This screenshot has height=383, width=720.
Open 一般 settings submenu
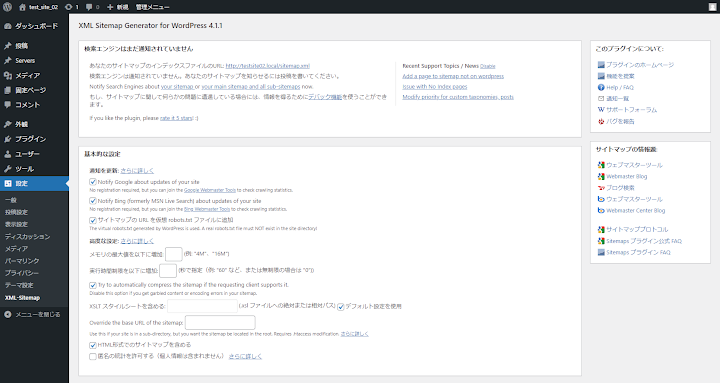[x=11, y=200]
